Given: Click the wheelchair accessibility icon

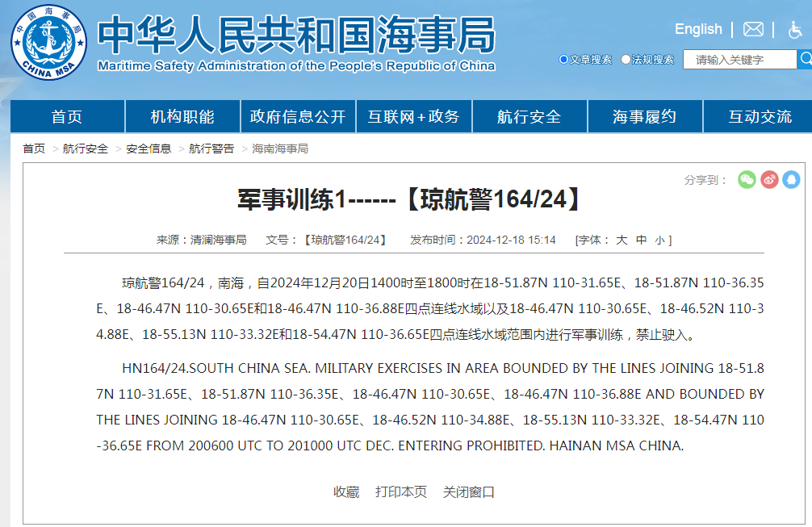Looking at the screenshot, I should coord(794,30).
